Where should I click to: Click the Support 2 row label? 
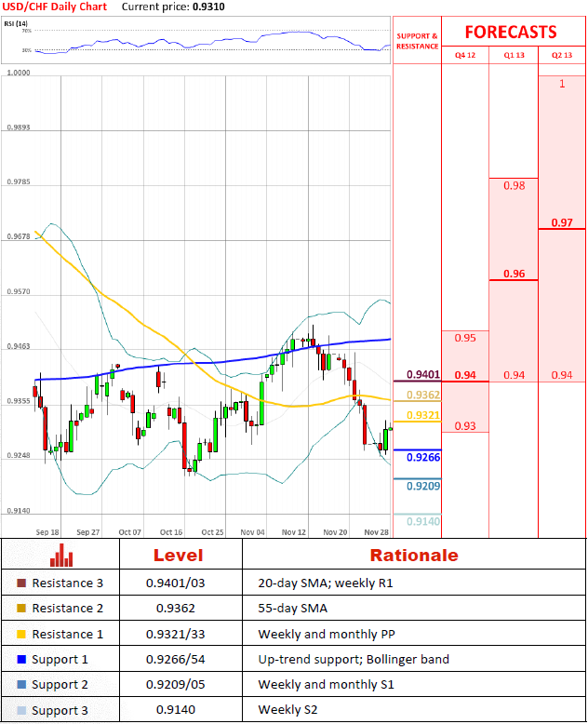coord(60,685)
